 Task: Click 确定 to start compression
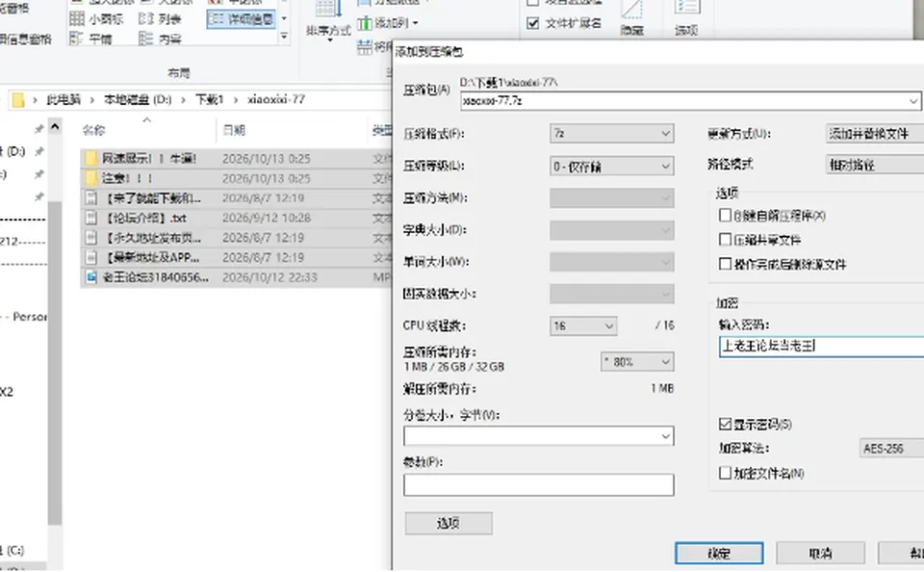pyautogui.click(x=719, y=554)
